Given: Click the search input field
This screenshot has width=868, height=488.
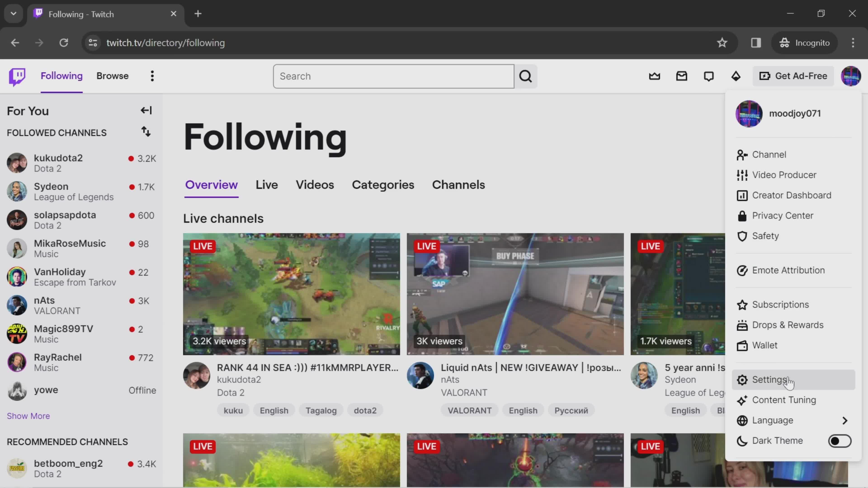Looking at the screenshot, I should [394, 76].
